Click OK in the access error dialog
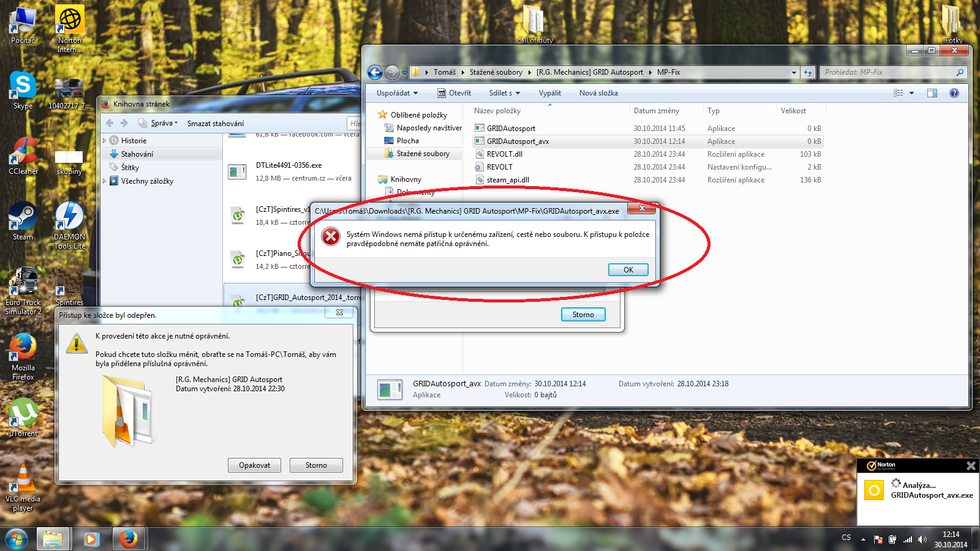 628,270
